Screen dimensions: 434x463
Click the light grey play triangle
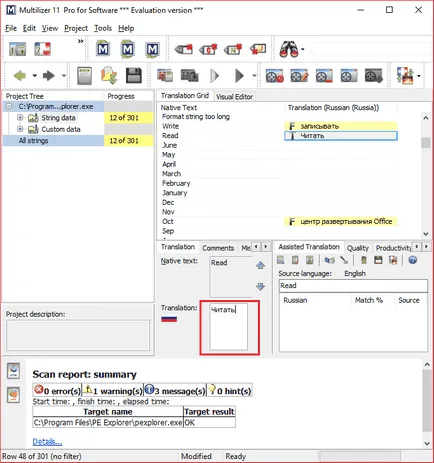click(215, 76)
